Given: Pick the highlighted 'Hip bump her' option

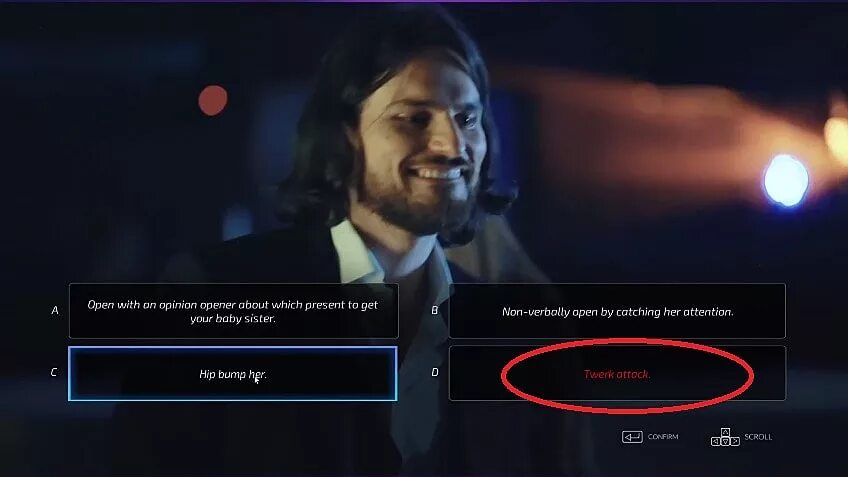Looking at the screenshot, I should (x=233, y=374).
